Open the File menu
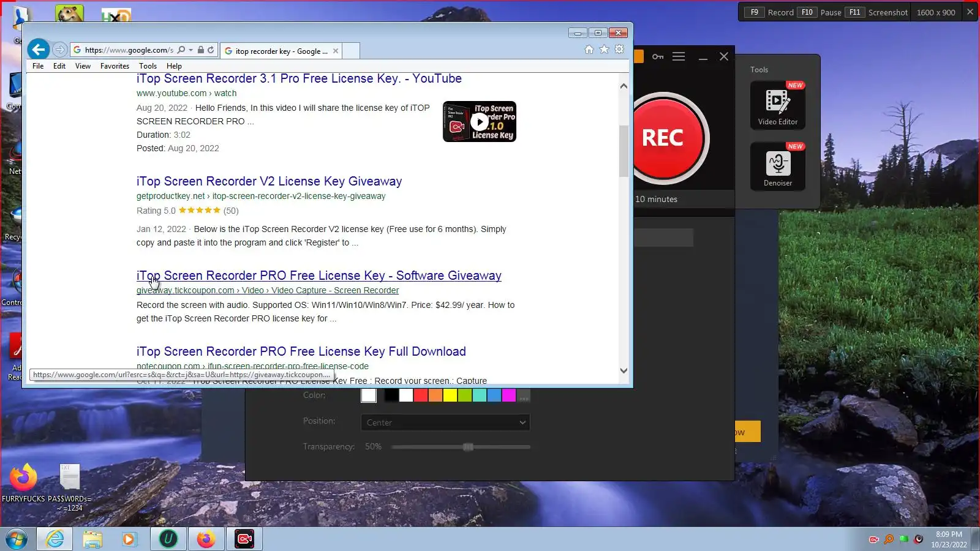980x551 pixels. tap(38, 66)
